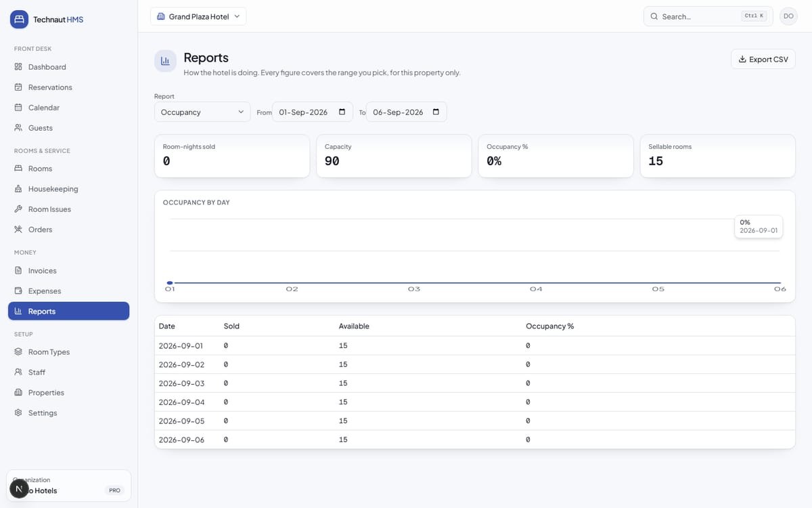Screen dimensions: 812x508
Task: Open the Occupancy report type dropdown
Action: coord(202,112)
